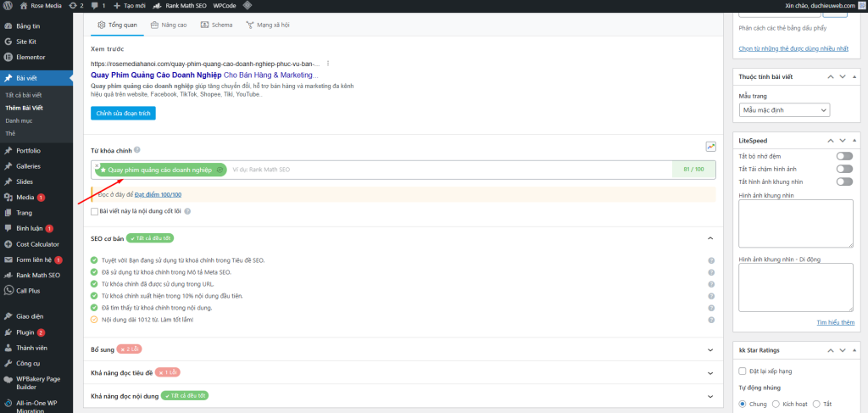Open Site Kit in the sidebar
This screenshot has height=413, width=868.
tap(26, 41)
